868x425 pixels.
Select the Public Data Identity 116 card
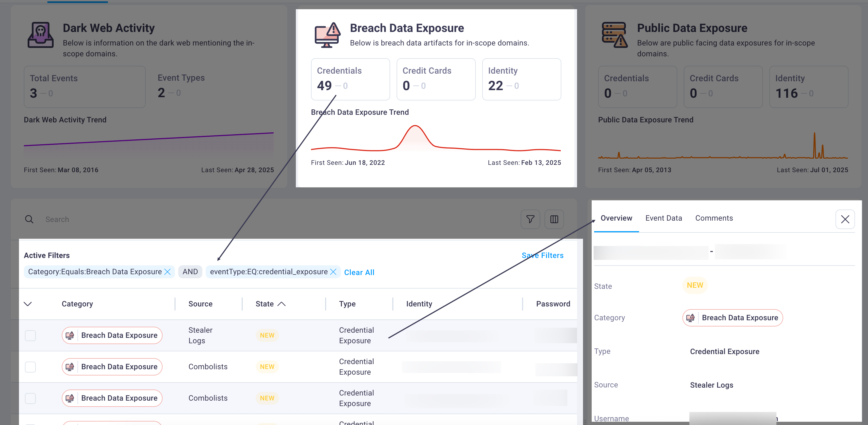809,87
